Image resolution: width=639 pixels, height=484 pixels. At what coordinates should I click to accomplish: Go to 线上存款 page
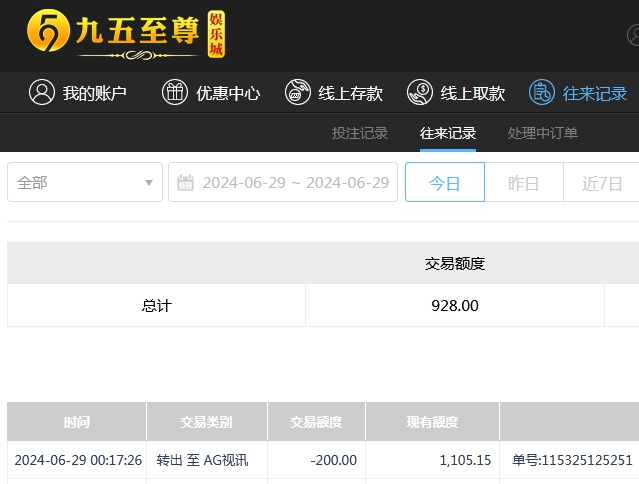(350, 93)
